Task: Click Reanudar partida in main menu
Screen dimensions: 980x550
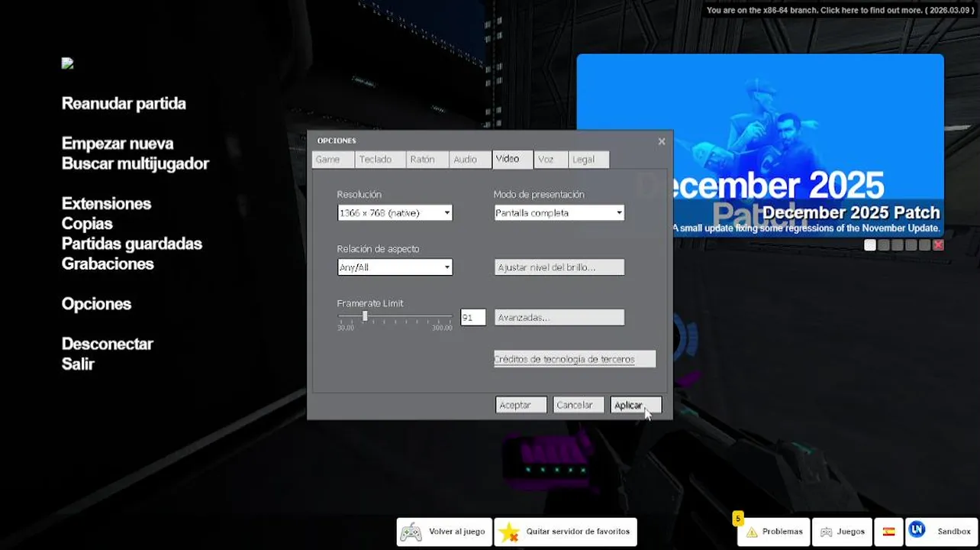Action: pos(124,104)
